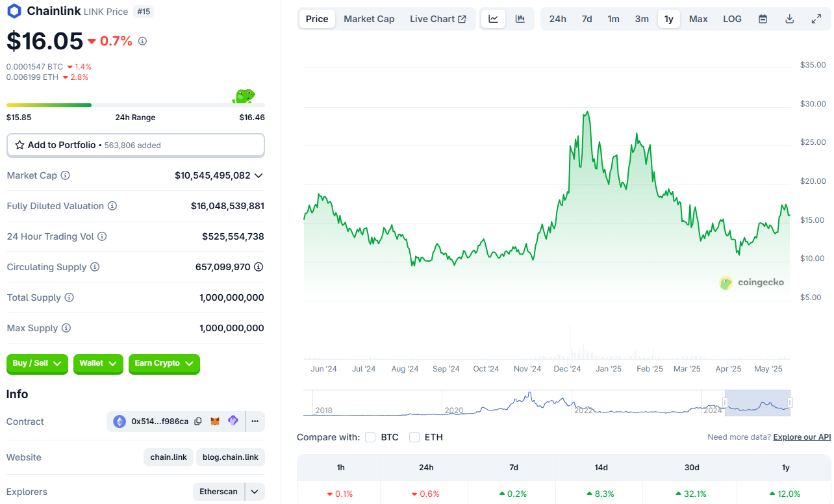
Task: Click the Chainlink logo icon
Action: pos(14,11)
